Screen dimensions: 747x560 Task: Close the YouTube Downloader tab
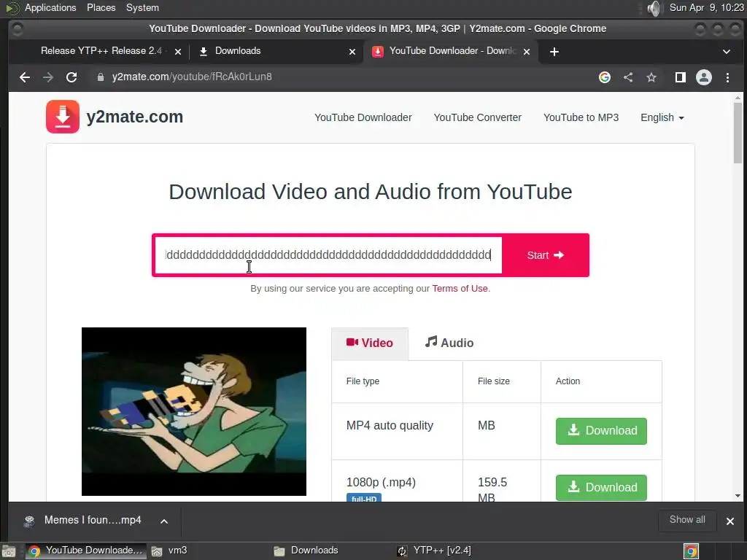click(527, 52)
